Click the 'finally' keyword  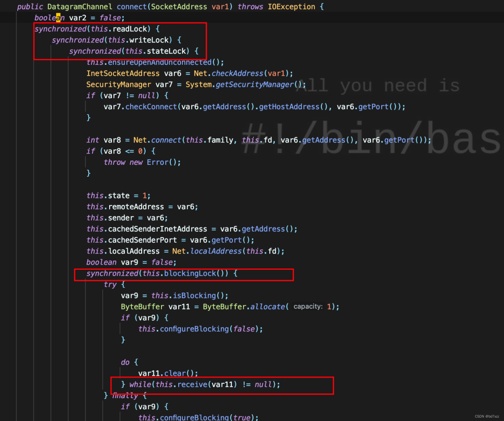(125, 396)
